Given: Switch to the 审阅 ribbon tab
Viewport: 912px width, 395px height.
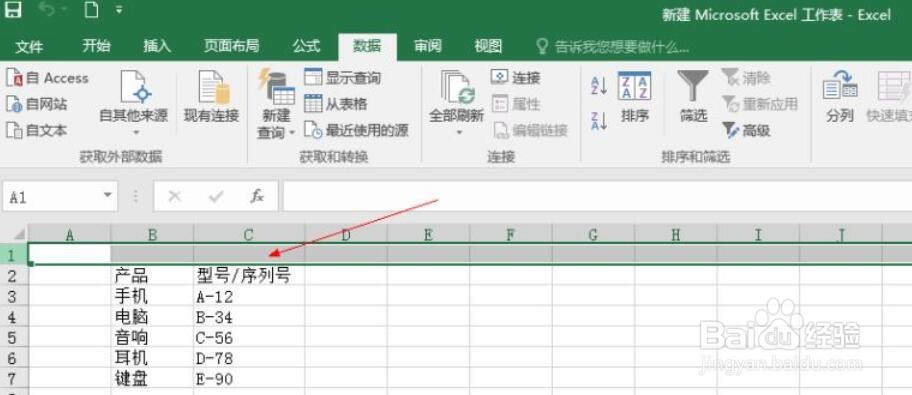Looking at the screenshot, I should (428, 47).
